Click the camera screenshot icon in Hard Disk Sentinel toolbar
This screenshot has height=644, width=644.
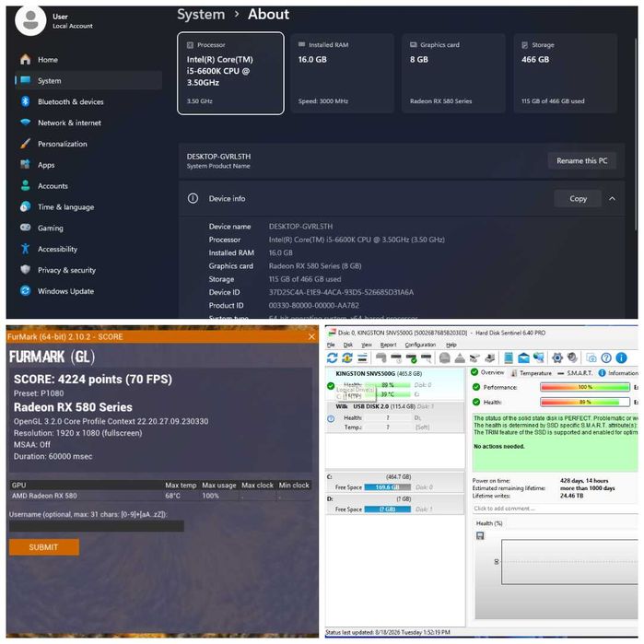[x=591, y=358]
